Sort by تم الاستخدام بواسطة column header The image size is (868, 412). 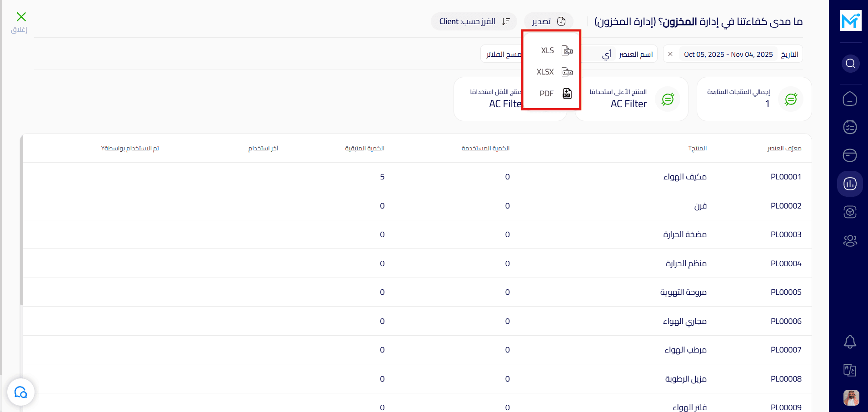coord(130,149)
